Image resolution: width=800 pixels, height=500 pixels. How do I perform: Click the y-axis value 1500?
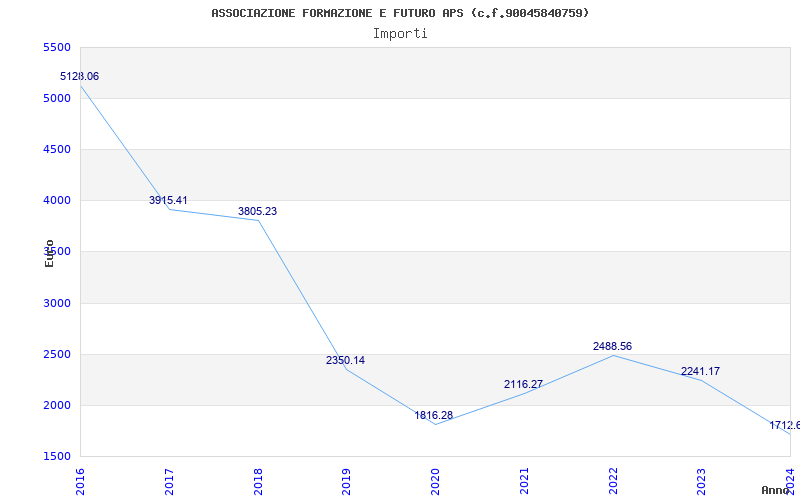point(57,456)
